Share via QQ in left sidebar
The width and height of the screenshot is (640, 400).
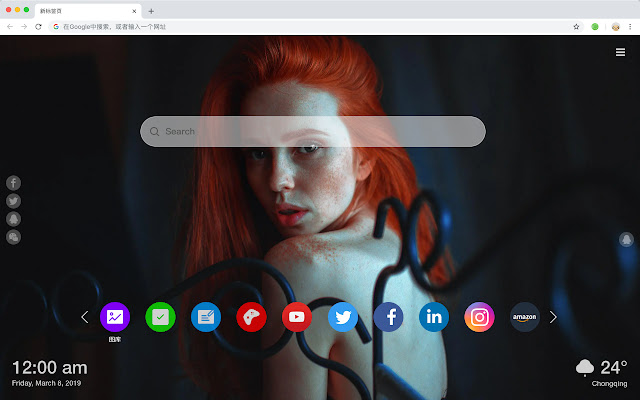[13, 219]
